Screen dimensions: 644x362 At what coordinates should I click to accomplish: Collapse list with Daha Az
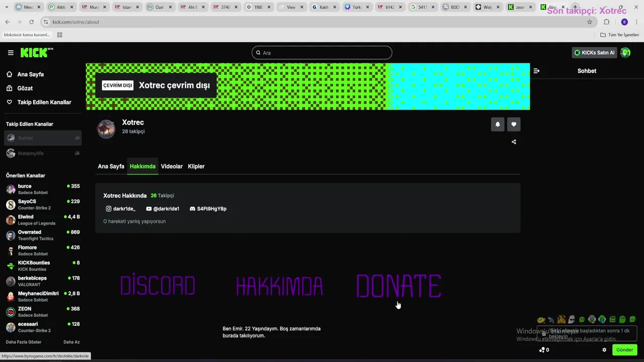pos(71,342)
